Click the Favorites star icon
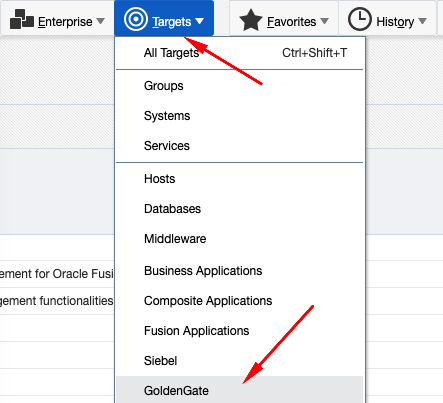 coord(251,20)
